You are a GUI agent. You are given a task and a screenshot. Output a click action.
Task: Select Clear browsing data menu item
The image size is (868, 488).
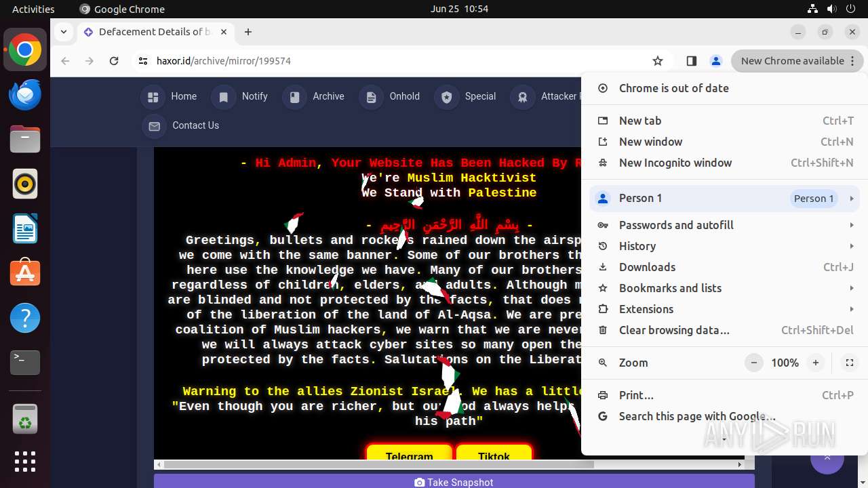[724, 330]
